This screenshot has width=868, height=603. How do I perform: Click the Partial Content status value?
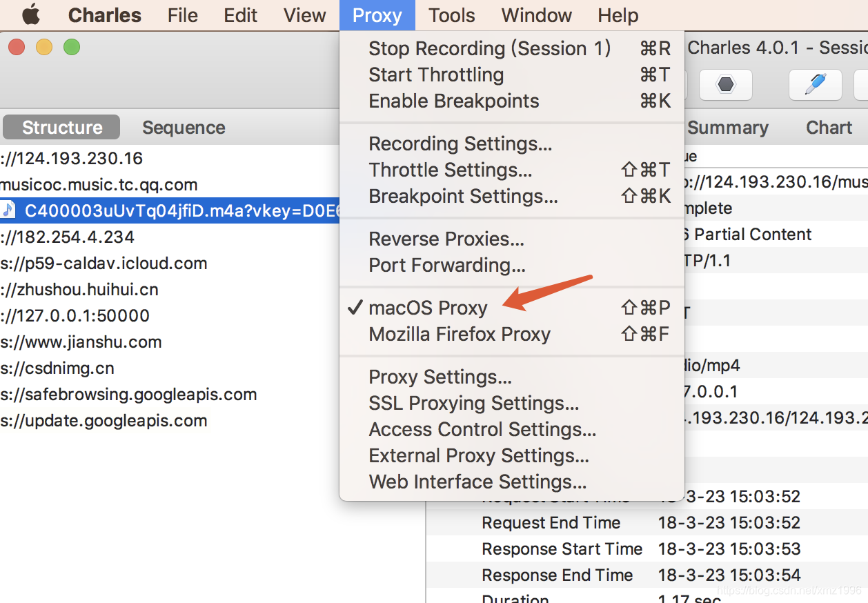[x=749, y=234]
